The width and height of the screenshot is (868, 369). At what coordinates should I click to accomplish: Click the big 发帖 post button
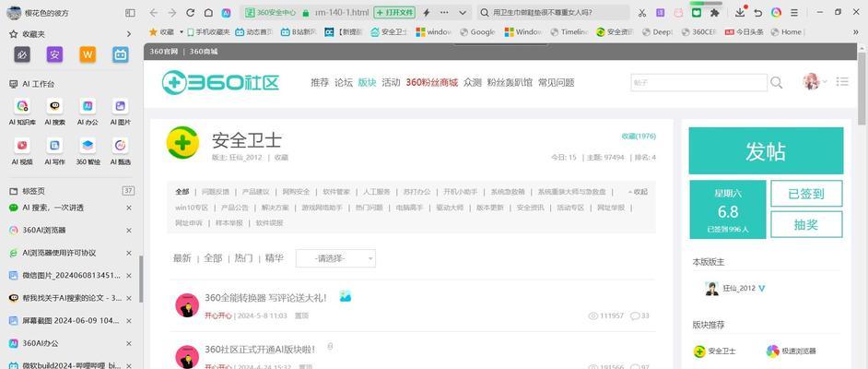pyautogui.click(x=766, y=150)
